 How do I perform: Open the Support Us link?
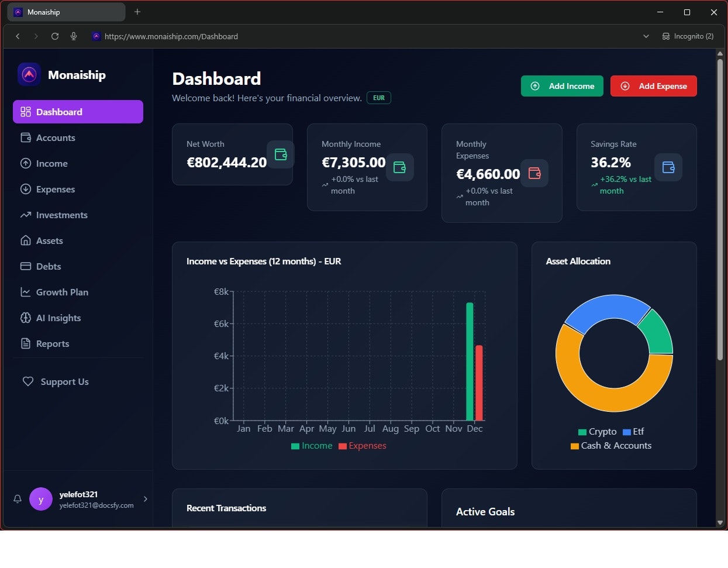point(64,381)
